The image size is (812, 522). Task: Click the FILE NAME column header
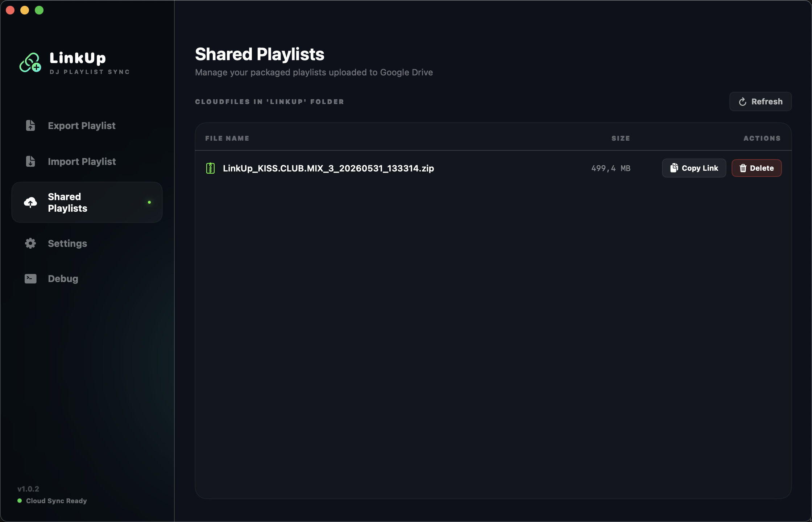tap(227, 138)
